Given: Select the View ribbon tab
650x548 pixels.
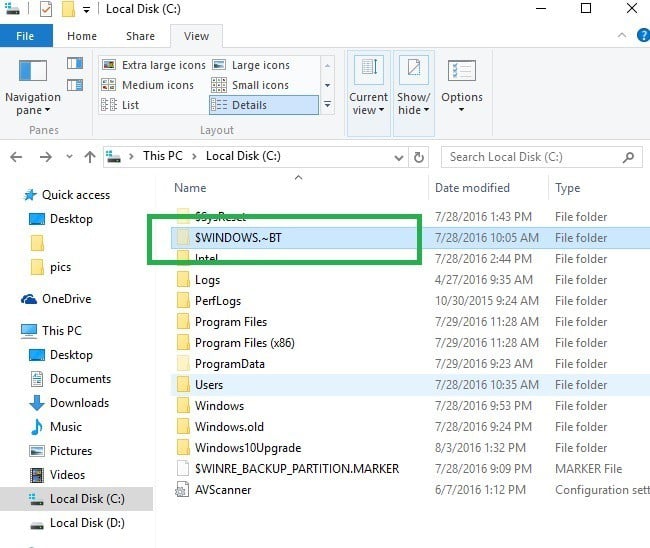Looking at the screenshot, I should pyautogui.click(x=196, y=36).
